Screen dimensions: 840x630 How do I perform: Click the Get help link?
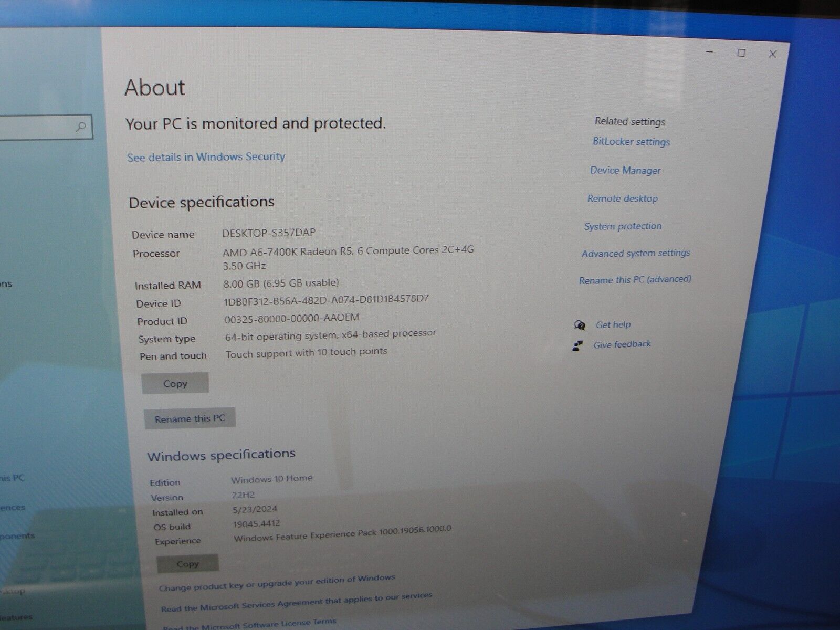click(x=613, y=325)
